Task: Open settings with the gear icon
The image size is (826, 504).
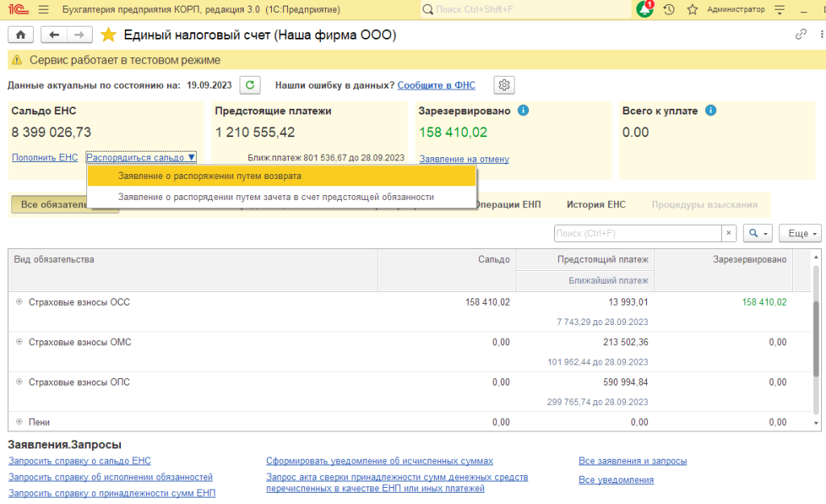Action: pos(504,85)
